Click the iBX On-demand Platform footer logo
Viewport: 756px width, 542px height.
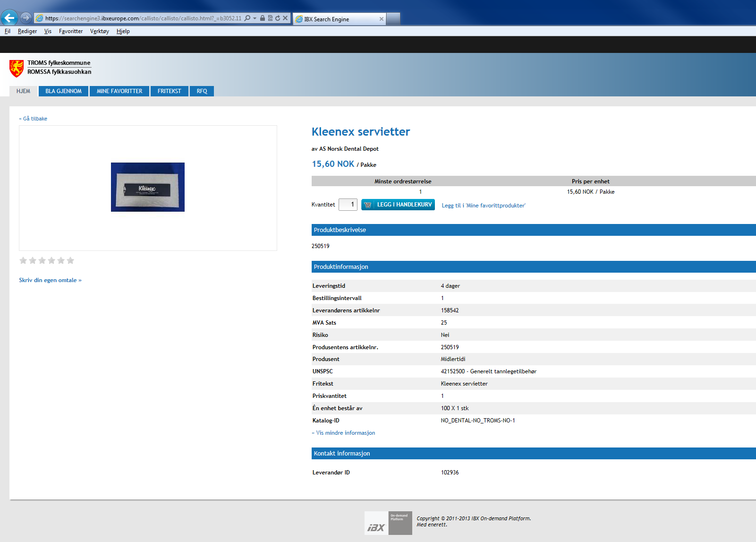[388, 523]
